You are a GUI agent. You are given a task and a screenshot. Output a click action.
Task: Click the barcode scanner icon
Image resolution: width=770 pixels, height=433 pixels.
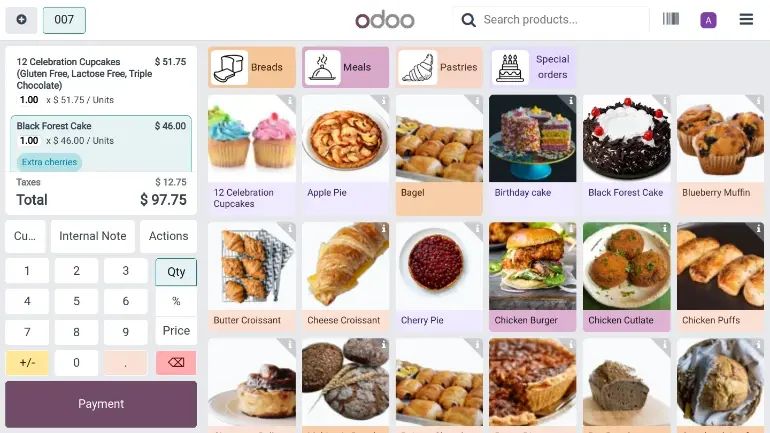click(670, 19)
